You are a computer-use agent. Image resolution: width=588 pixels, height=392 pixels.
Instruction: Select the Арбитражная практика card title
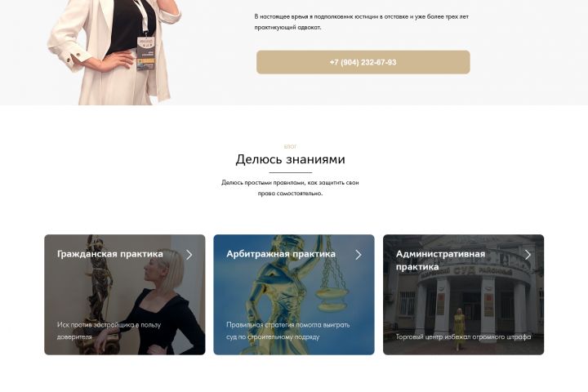[281, 254]
